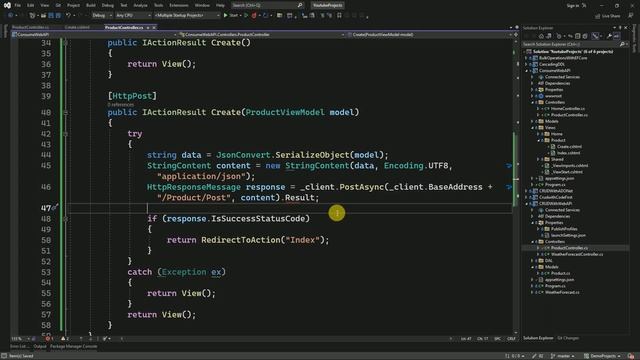The width and height of the screenshot is (640, 360).
Task: Click the CRLF line ending indicator
Action: point(511,339)
